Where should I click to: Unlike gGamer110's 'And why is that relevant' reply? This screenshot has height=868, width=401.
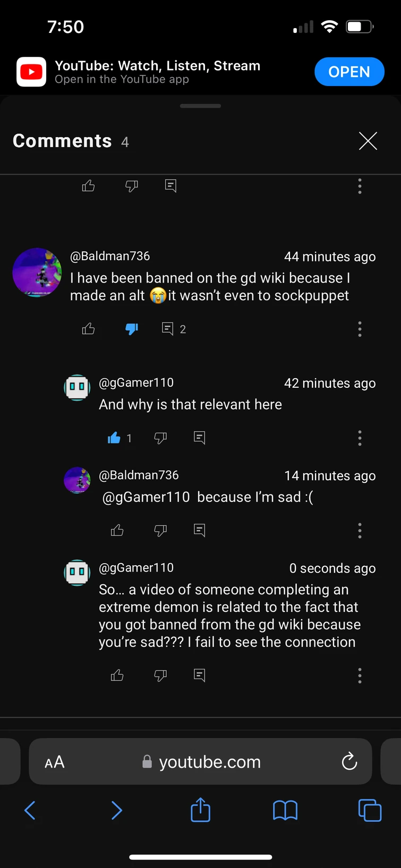[114, 438]
